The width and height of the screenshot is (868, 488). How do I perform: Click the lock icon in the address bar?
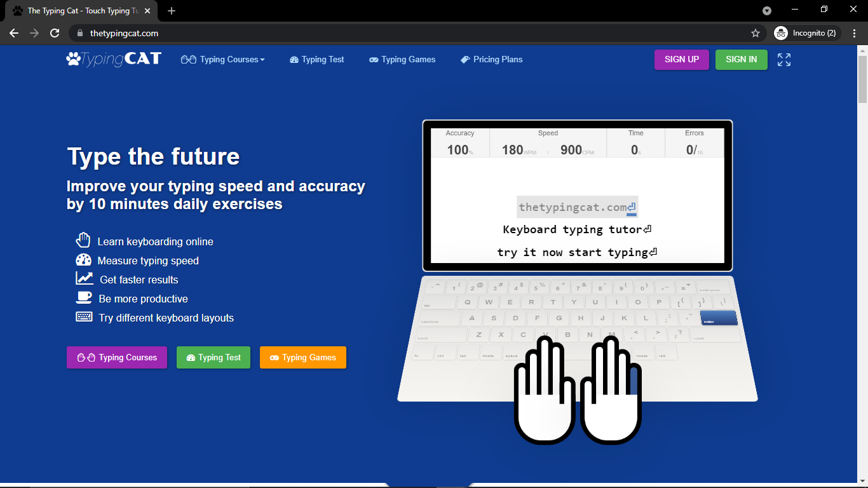[x=79, y=33]
